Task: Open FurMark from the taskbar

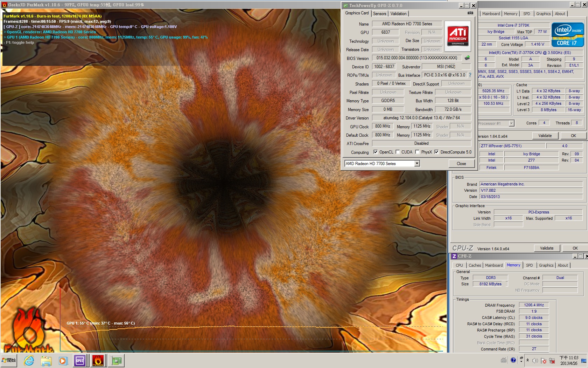Action: click(98, 360)
